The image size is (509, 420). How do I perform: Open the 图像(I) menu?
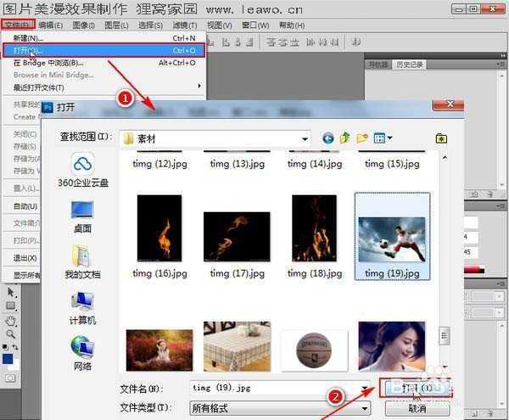83,25
